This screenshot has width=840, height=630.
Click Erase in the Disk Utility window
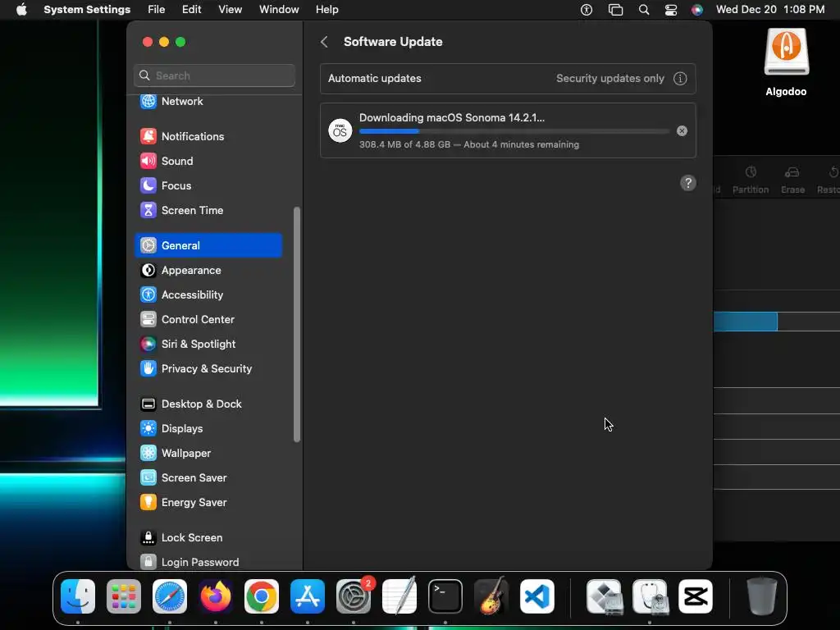tap(792, 180)
